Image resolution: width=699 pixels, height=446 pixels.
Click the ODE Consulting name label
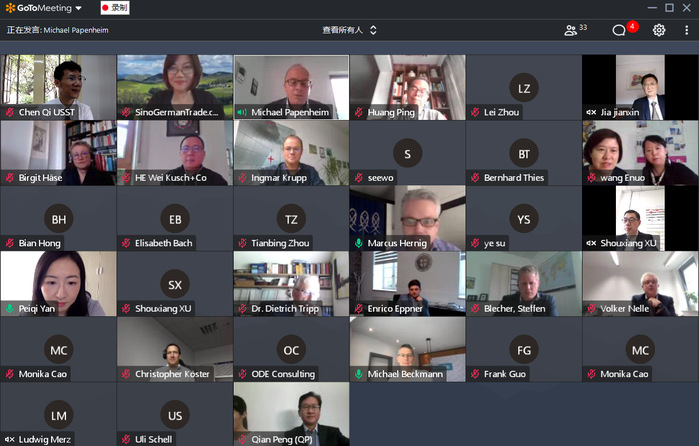pos(283,374)
